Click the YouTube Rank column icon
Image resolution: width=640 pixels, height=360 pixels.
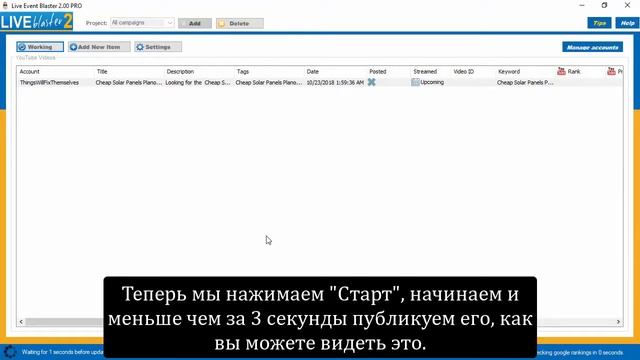[561, 71]
